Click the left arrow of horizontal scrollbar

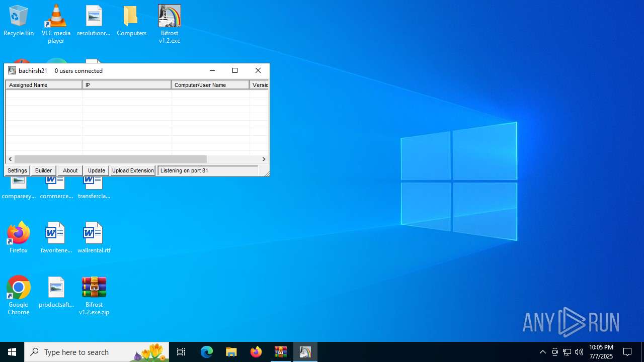(10, 159)
